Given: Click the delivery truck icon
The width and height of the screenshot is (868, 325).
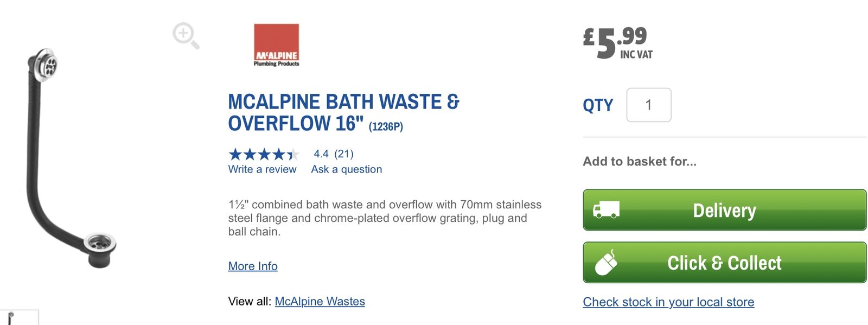Looking at the screenshot, I should [x=606, y=210].
